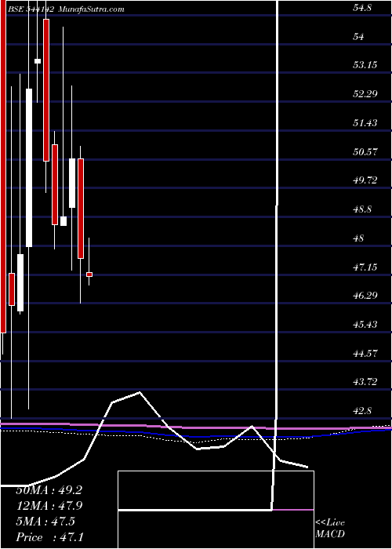Choose the 48.8 price axis label

pyautogui.click(x=362, y=210)
